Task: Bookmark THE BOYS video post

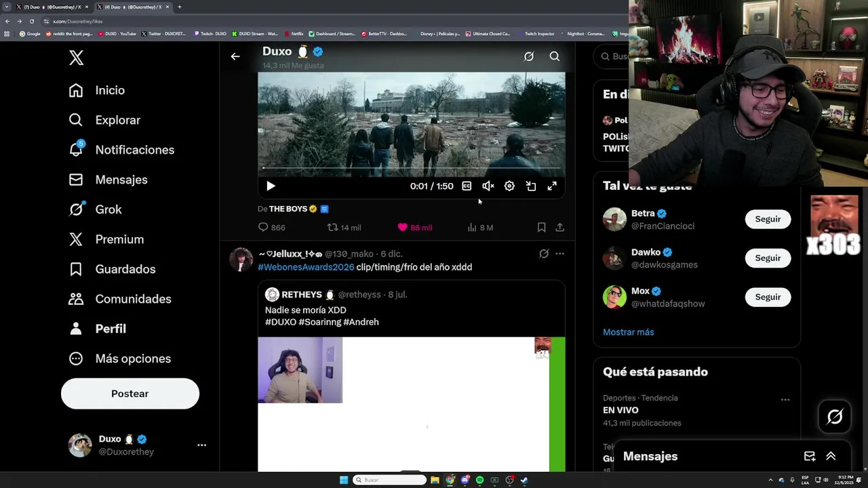Action: pos(541,228)
